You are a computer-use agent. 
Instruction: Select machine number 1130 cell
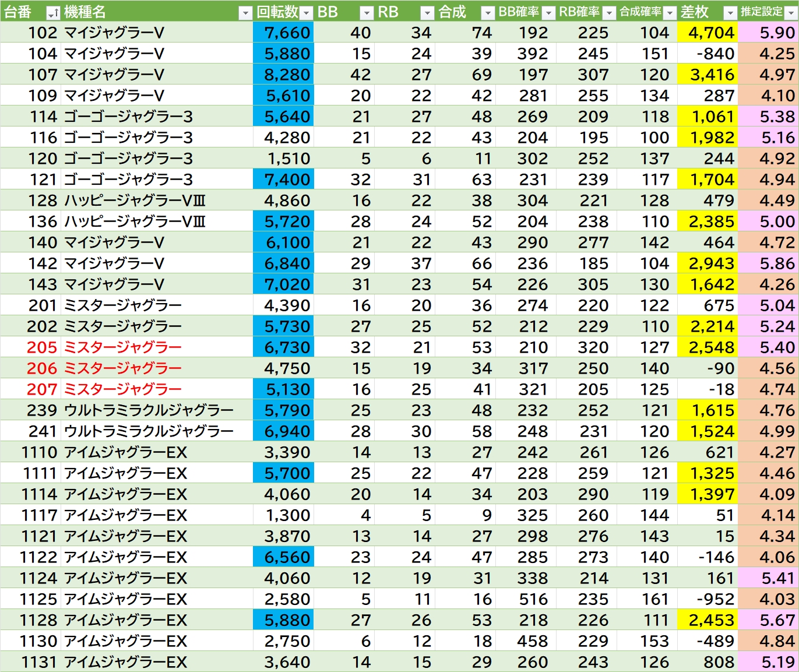30,641
